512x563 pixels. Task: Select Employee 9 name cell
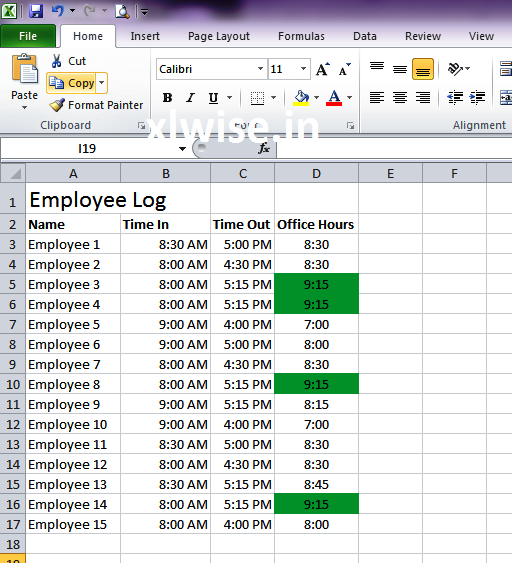pos(73,404)
